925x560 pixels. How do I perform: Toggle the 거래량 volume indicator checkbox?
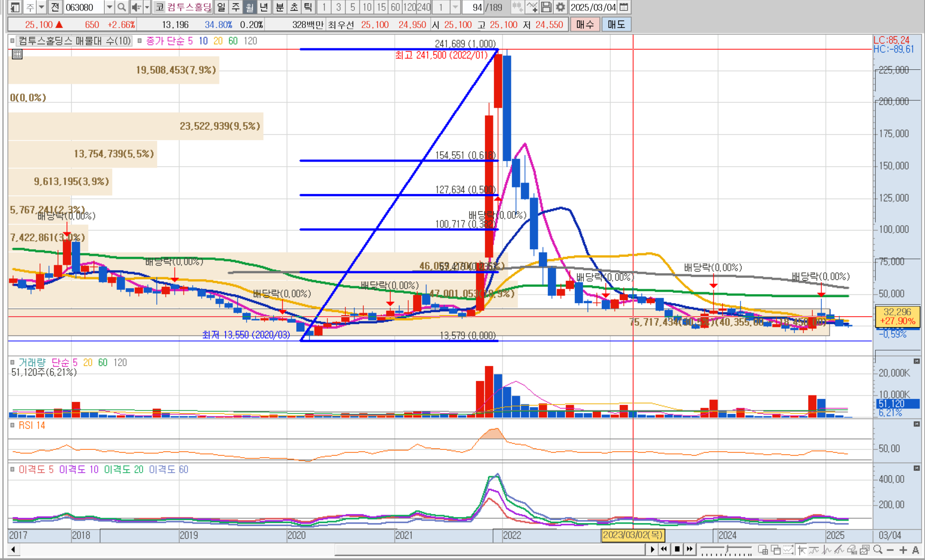[x=13, y=363]
